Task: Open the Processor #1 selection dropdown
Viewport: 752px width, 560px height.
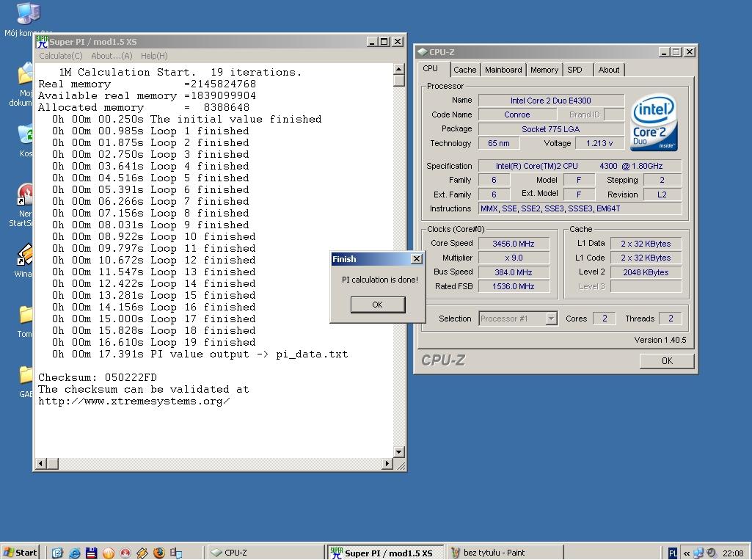Action: click(x=552, y=318)
